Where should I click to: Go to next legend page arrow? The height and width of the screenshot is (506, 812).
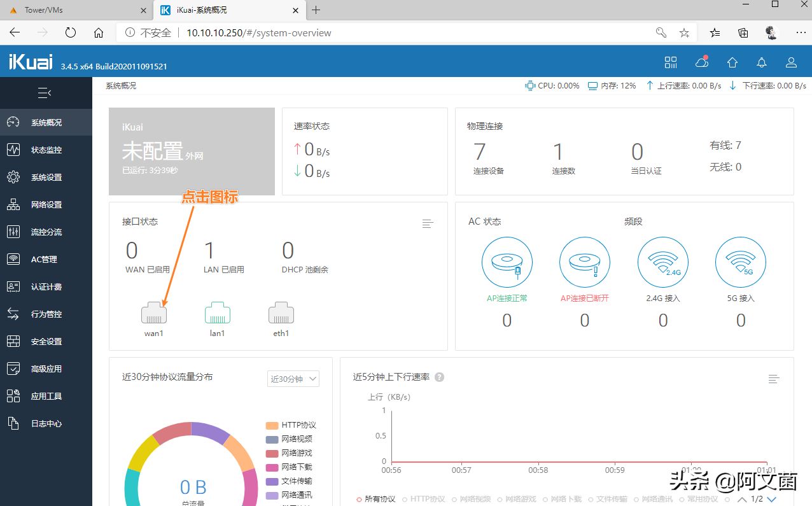772,499
